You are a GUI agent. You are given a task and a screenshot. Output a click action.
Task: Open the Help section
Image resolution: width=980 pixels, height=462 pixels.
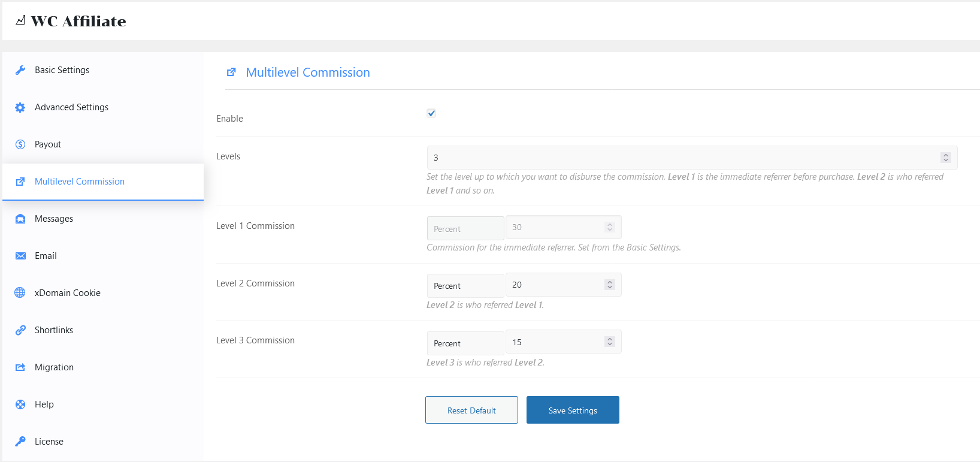click(103, 404)
